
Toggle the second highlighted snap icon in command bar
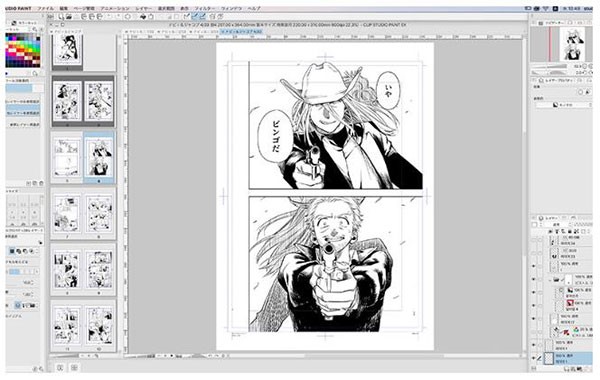pyautogui.click(x=202, y=16)
